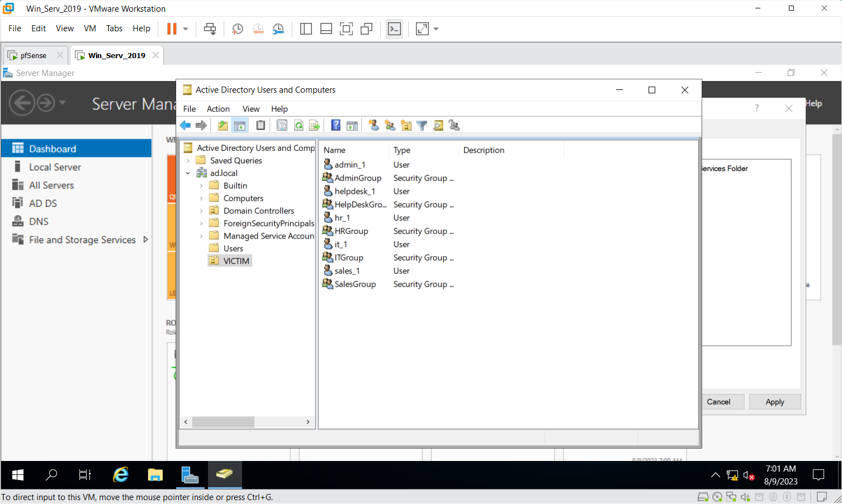Expand the Builtin container
Screen dimensions: 842x504
click(201, 186)
